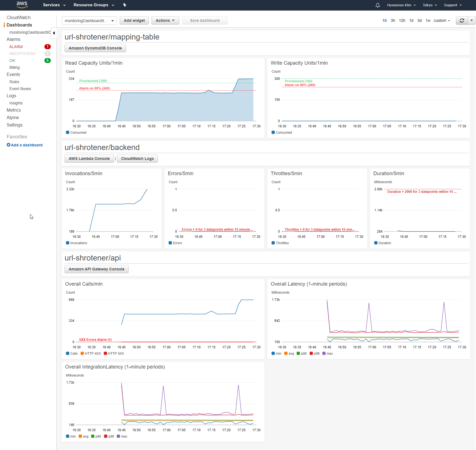Toggle avg legend in IntegrationLatency chart
The height and width of the screenshot is (450, 476).
(84, 436)
